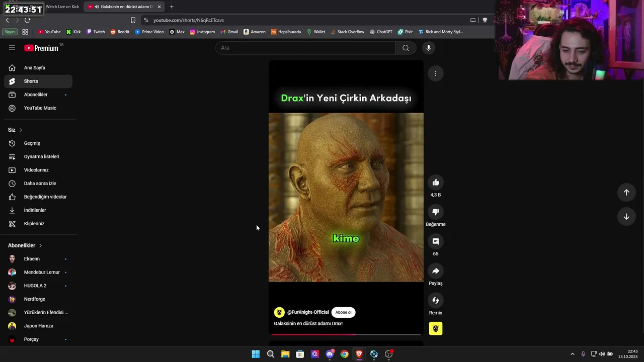
Task: Open the Short's three-dot options menu
Action: [436, 73]
